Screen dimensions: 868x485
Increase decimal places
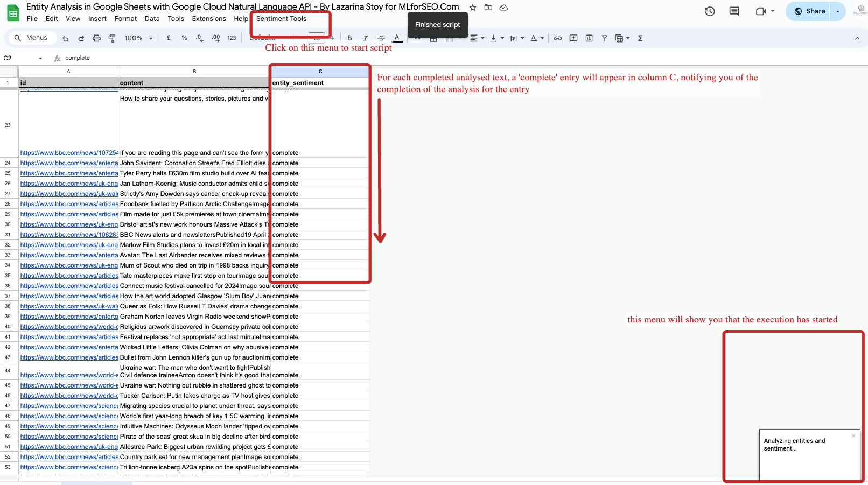point(215,38)
